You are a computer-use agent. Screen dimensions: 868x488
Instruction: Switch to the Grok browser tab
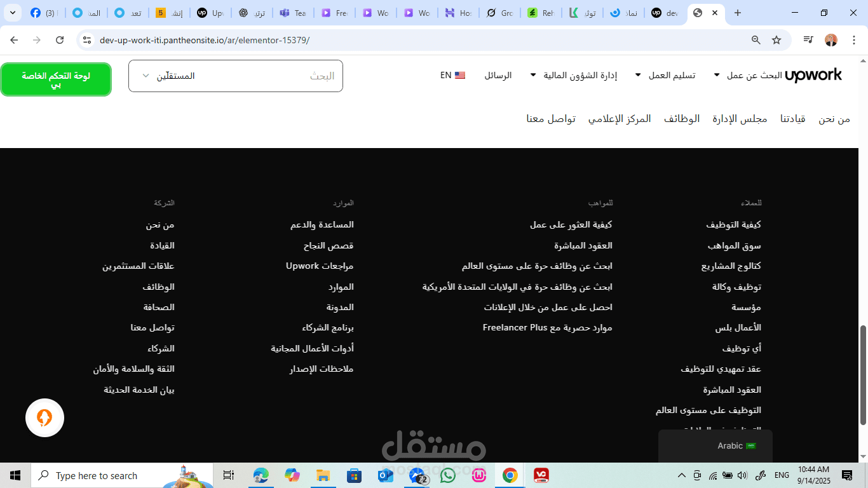pyautogui.click(x=499, y=13)
